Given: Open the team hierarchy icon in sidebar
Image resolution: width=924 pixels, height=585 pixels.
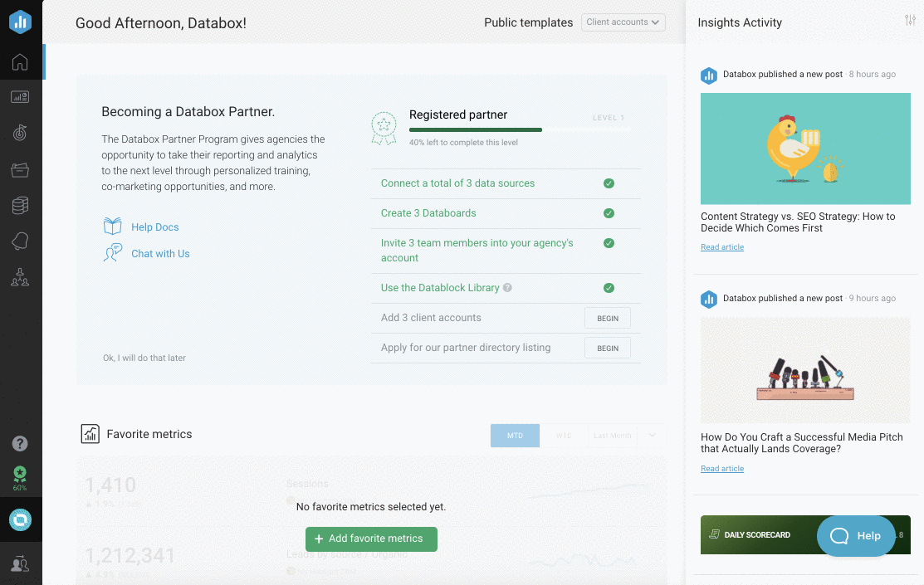Looking at the screenshot, I should click(20, 277).
